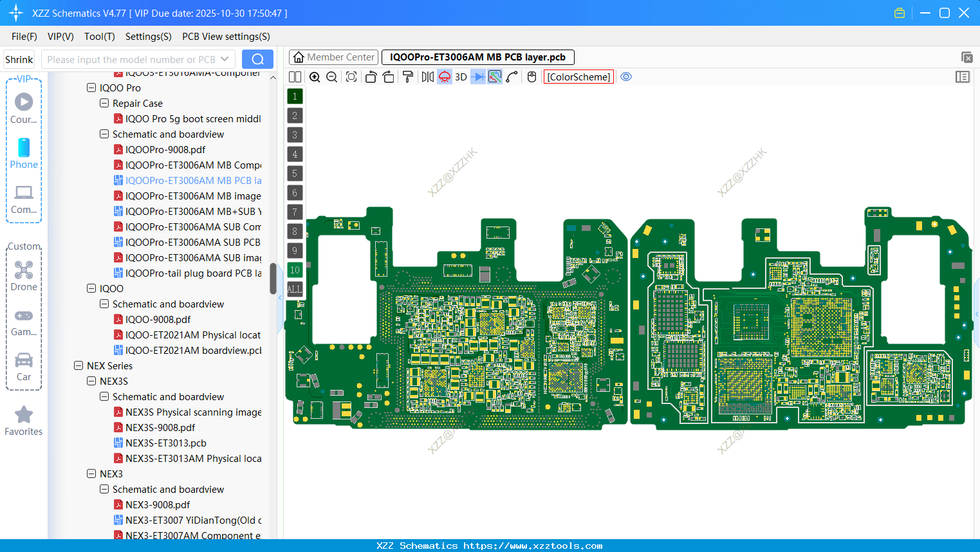The height and width of the screenshot is (552, 980).
Task: Open the paint roller coloring tool
Action: pos(407,77)
